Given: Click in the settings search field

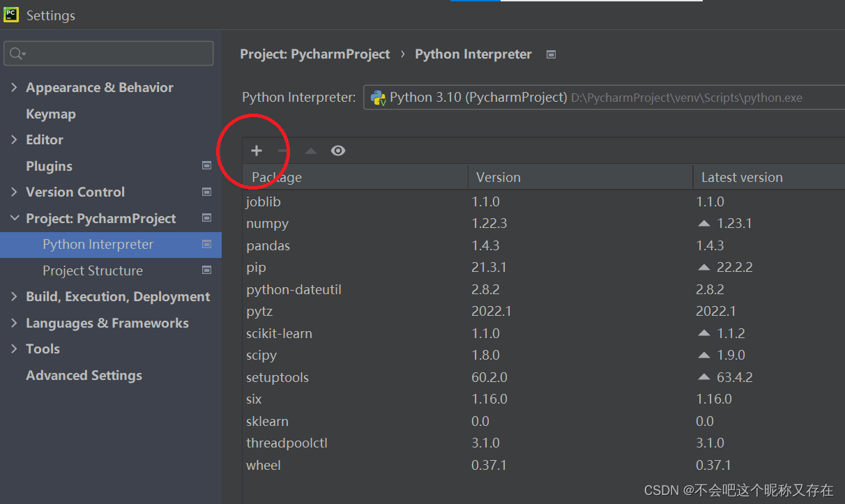Looking at the screenshot, I should pyautogui.click(x=109, y=54).
